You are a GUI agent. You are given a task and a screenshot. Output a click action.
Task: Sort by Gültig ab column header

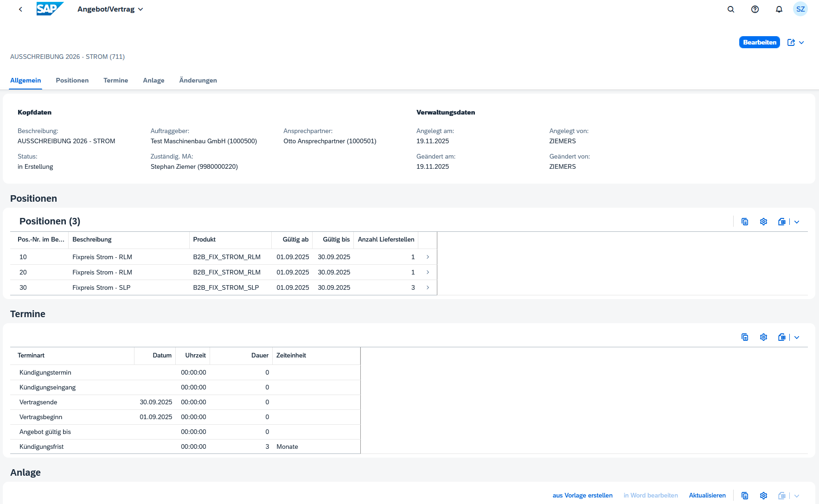[x=295, y=239]
